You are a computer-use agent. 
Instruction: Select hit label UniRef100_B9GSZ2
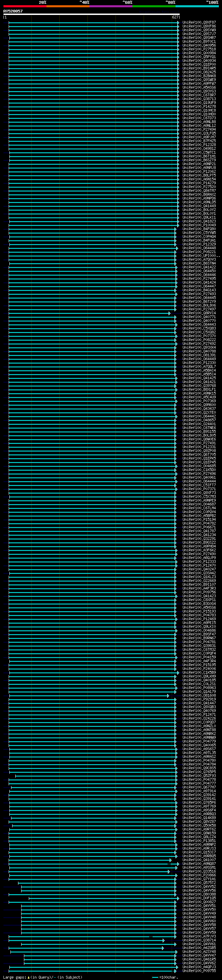(199, 542)
